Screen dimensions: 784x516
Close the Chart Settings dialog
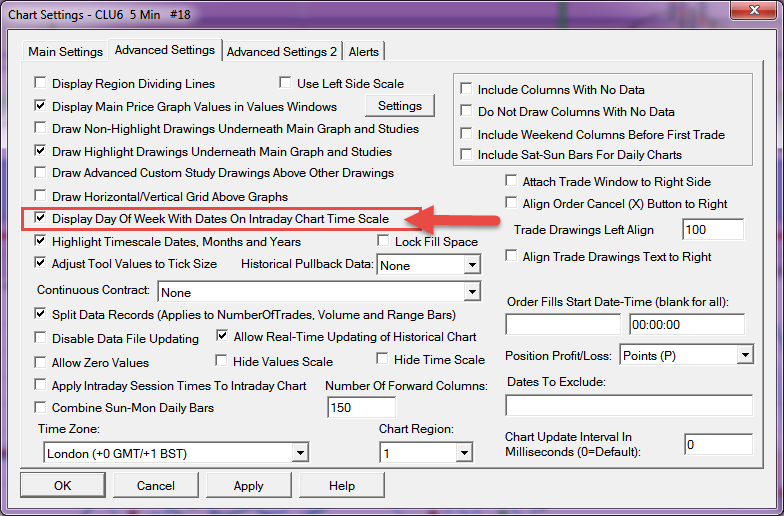pyautogui.click(x=754, y=10)
